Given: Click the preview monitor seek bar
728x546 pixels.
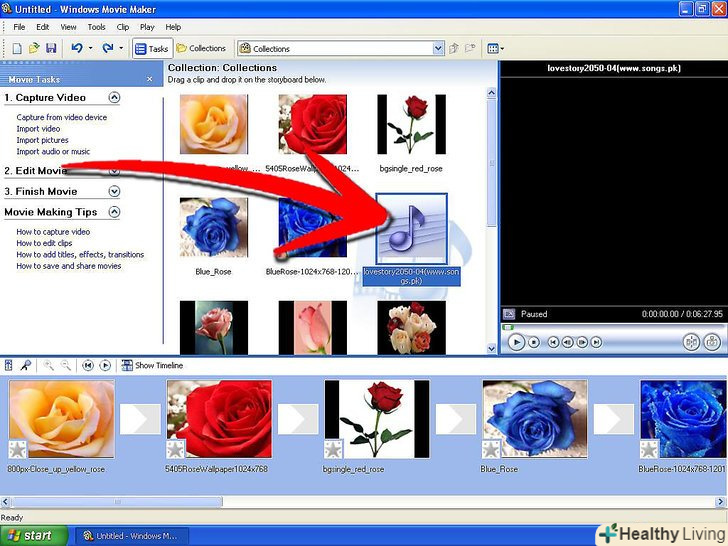Looking at the screenshot, I should 614,327.
